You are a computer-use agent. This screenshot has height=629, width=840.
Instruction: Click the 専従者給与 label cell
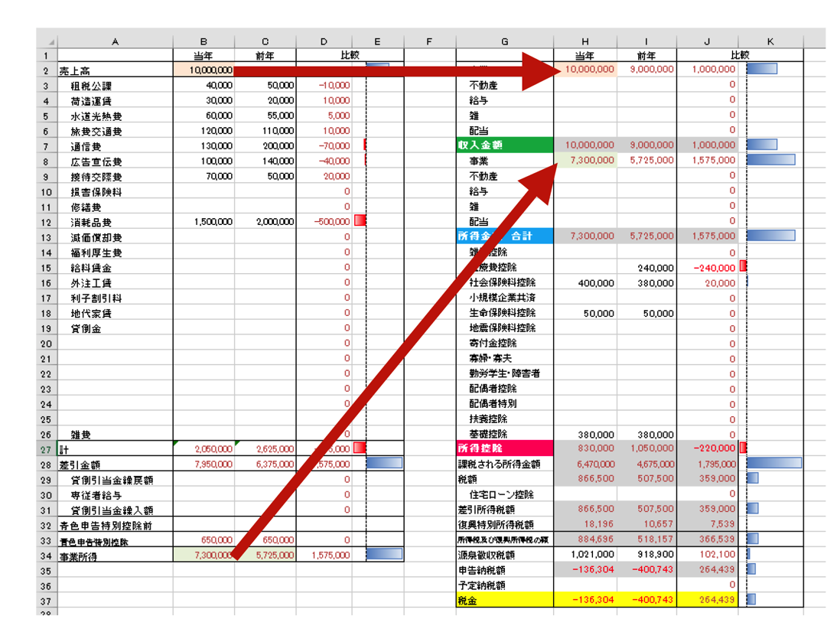116,495
